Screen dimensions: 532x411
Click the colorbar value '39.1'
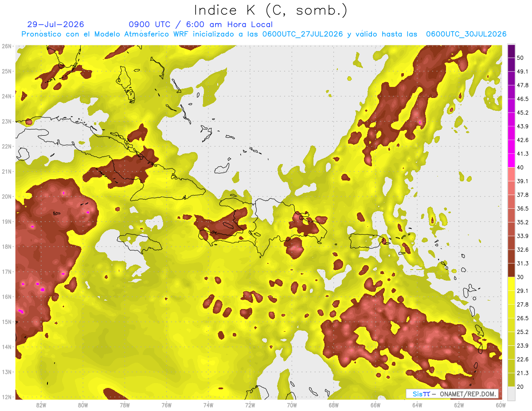522,181
